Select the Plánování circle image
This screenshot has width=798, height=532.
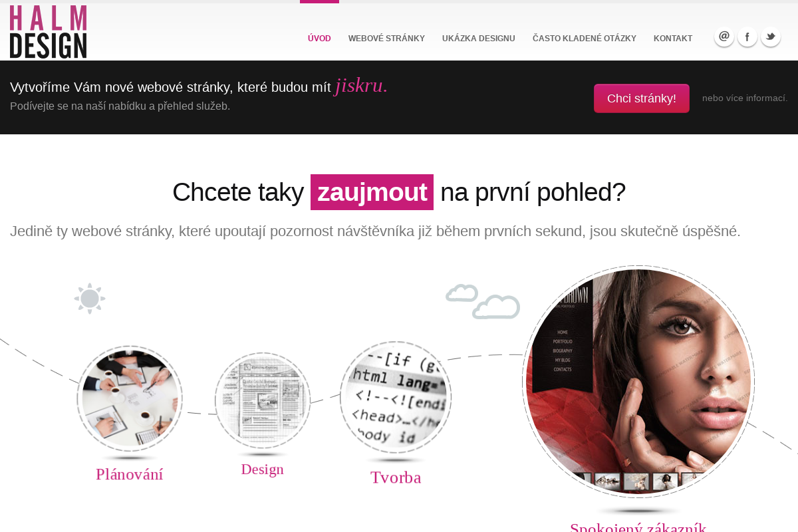[x=130, y=398]
